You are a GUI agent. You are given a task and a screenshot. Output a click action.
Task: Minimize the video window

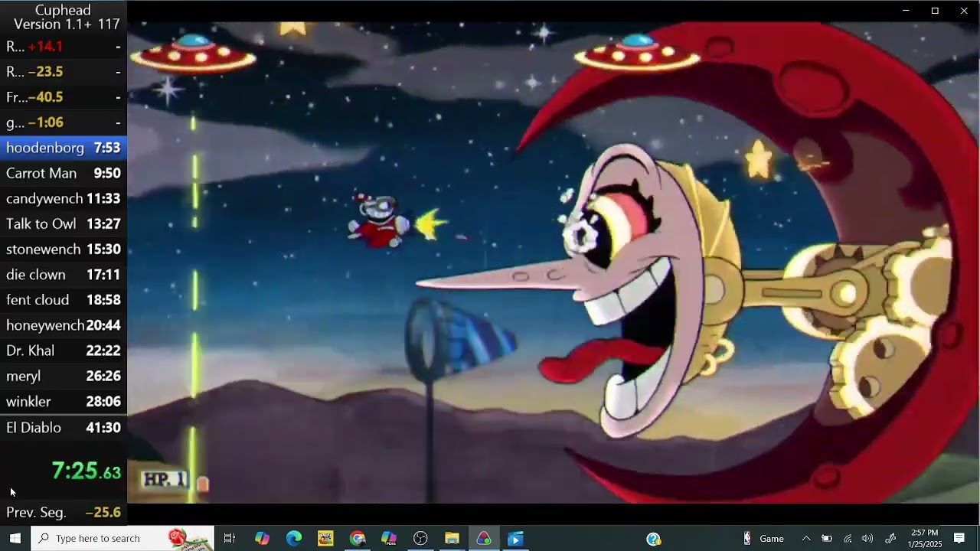[x=906, y=11]
